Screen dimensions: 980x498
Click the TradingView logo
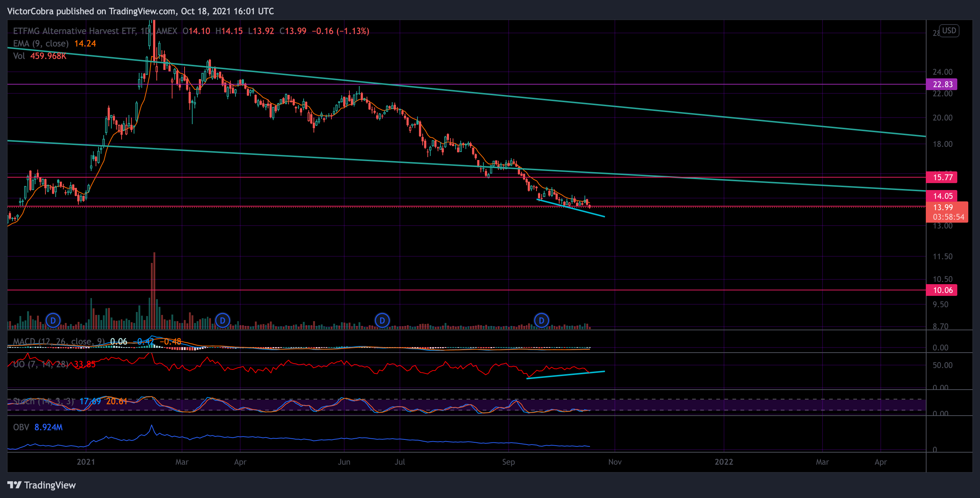pos(41,485)
